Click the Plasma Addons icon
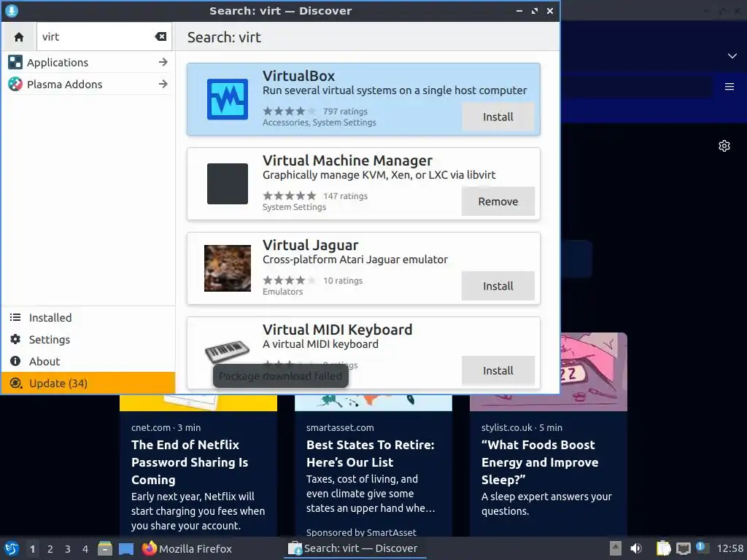The width and height of the screenshot is (747, 560). pos(15,85)
